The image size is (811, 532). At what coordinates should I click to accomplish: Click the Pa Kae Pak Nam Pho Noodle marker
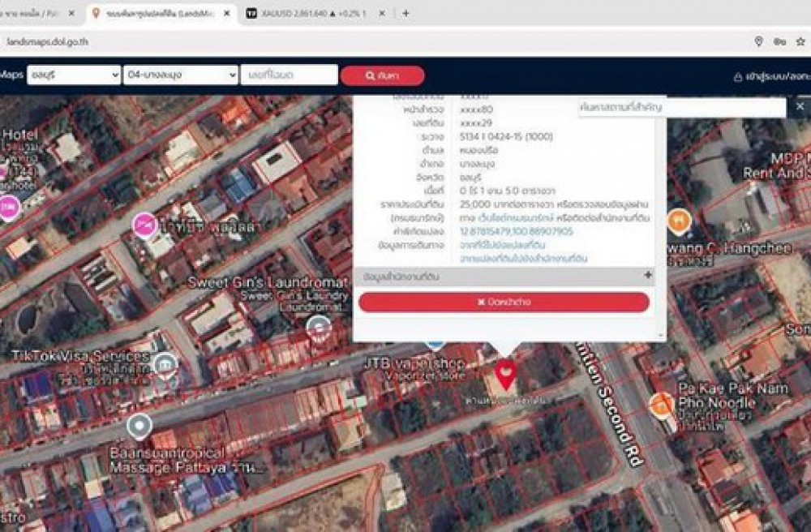point(662,403)
